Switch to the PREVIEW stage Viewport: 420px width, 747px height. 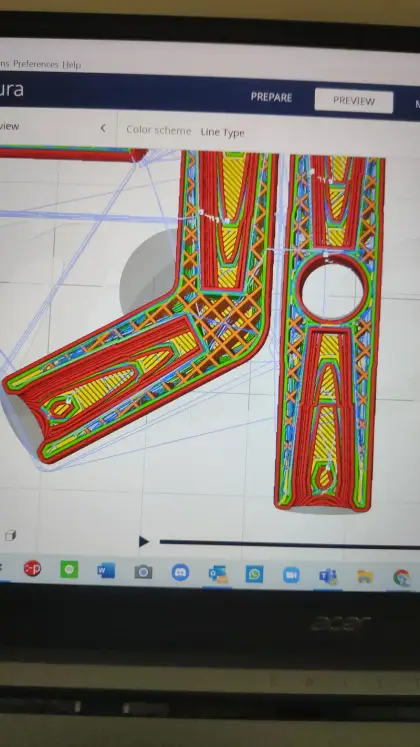[354, 101]
